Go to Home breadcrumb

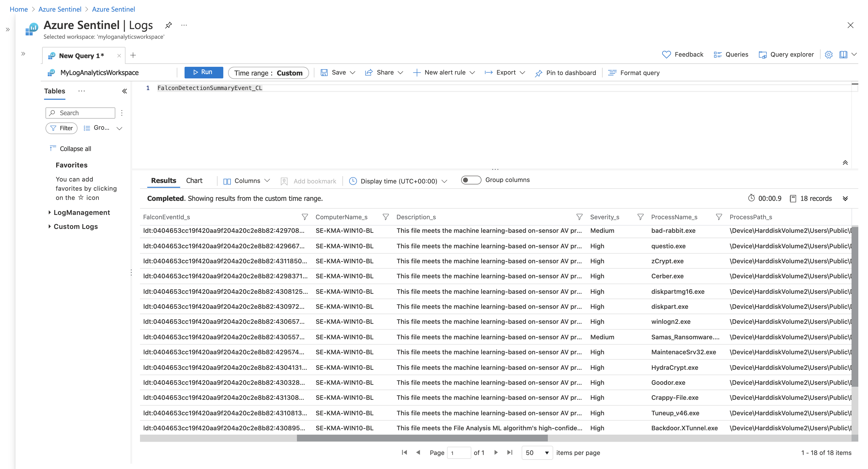pos(19,9)
